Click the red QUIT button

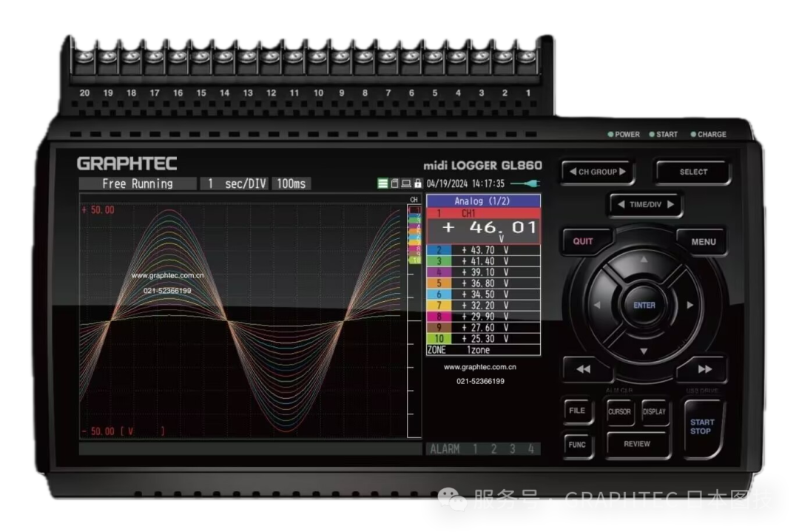pyautogui.click(x=583, y=241)
